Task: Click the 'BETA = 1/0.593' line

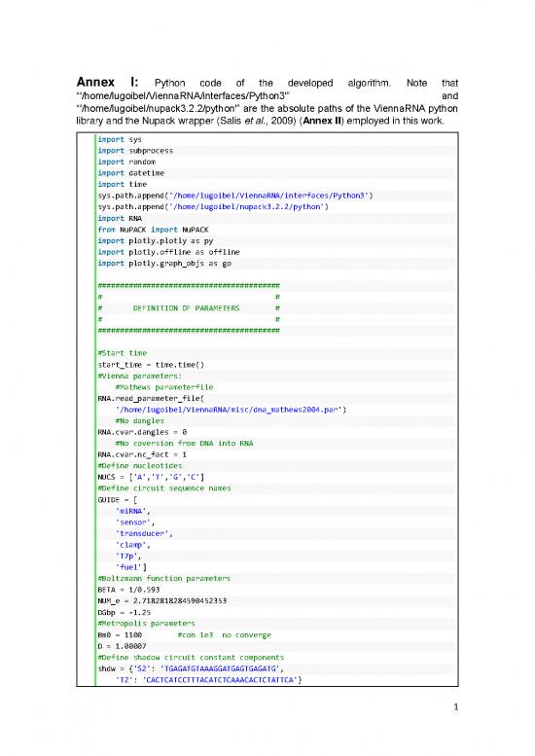Action: click(128, 590)
